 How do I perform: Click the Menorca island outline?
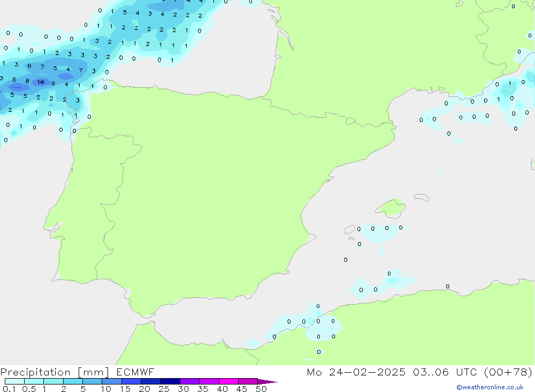click(x=422, y=197)
